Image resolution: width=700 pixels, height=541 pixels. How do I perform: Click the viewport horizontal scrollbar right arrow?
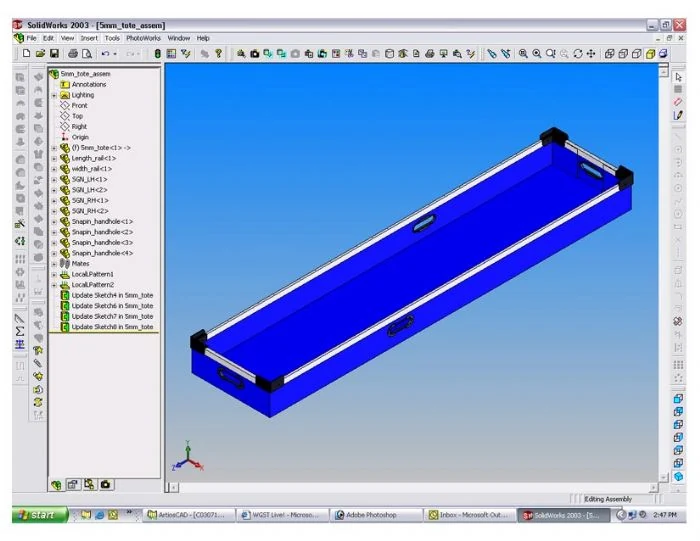[x=654, y=487]
